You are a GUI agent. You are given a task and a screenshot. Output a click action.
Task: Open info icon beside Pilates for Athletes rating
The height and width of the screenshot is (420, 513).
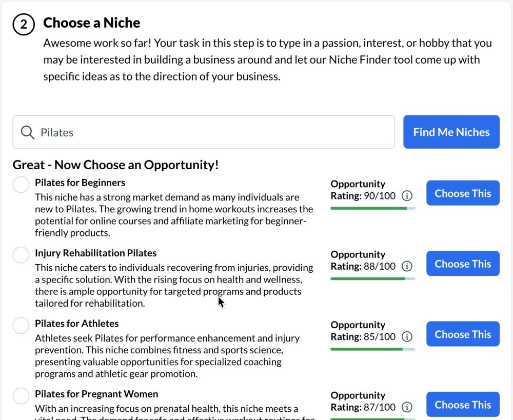click(407, 336)
